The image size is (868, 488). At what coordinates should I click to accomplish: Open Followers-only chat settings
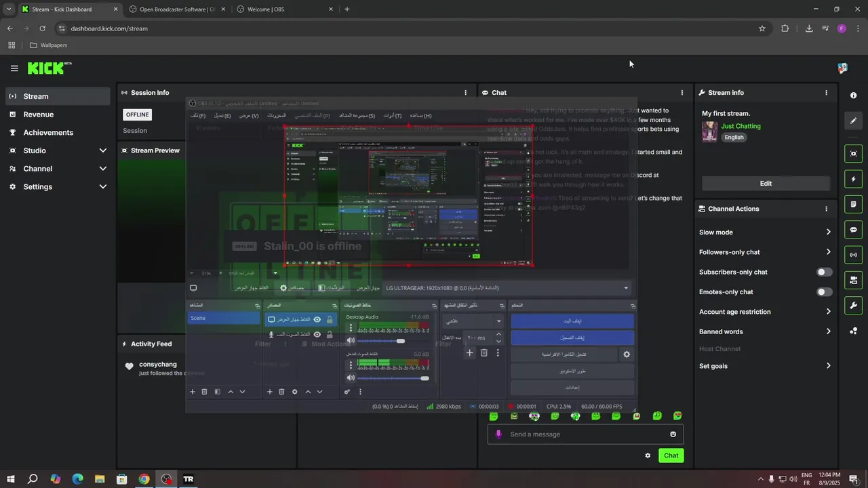(766, 252)
